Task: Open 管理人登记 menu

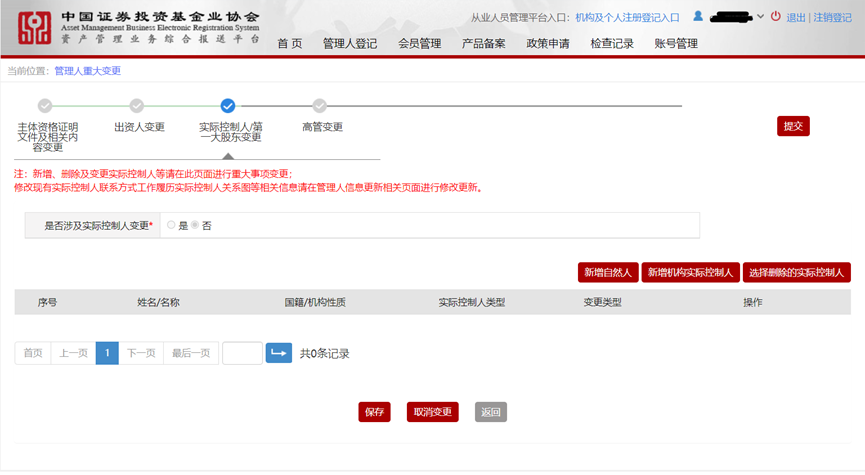Action: click(x=350, y=44)
